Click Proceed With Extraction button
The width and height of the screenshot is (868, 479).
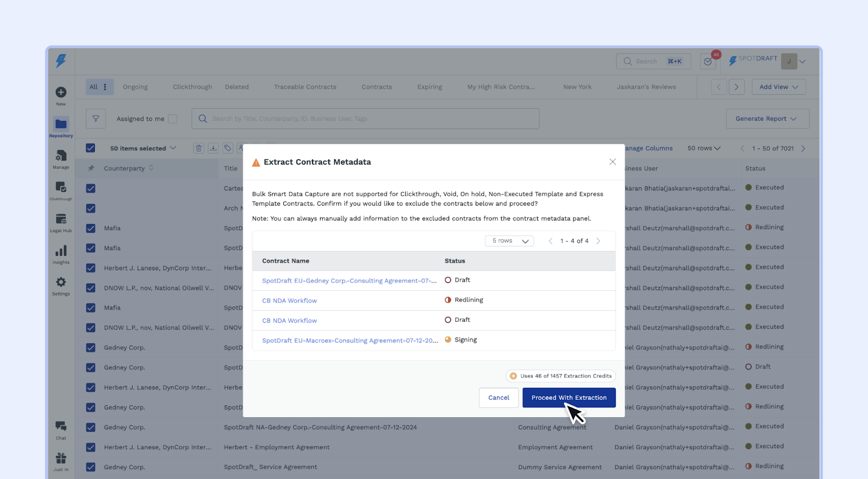[569, 398]
